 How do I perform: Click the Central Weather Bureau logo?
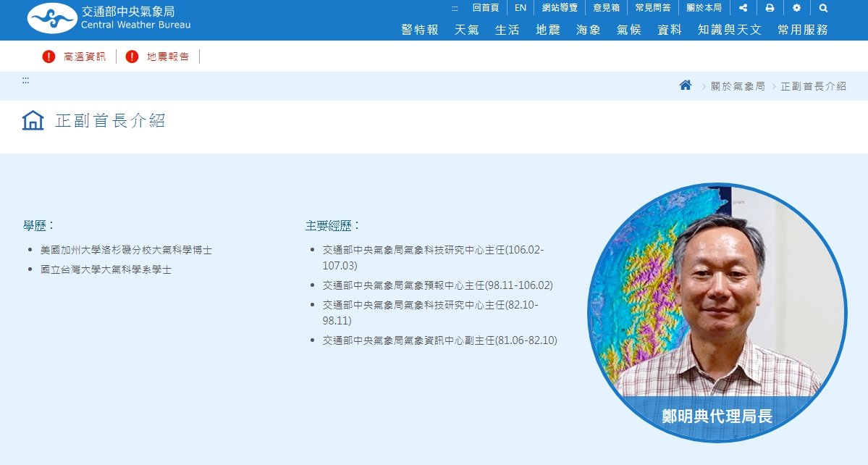[109, 18]
